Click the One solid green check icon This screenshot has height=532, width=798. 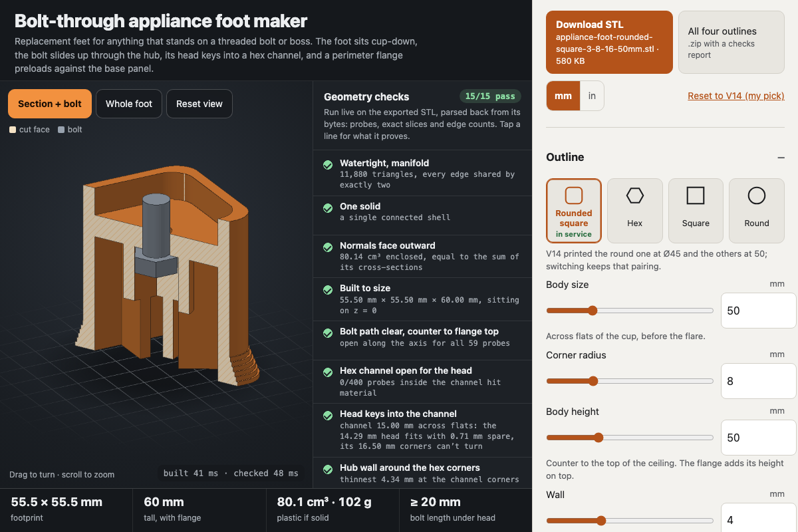[328, 207]
